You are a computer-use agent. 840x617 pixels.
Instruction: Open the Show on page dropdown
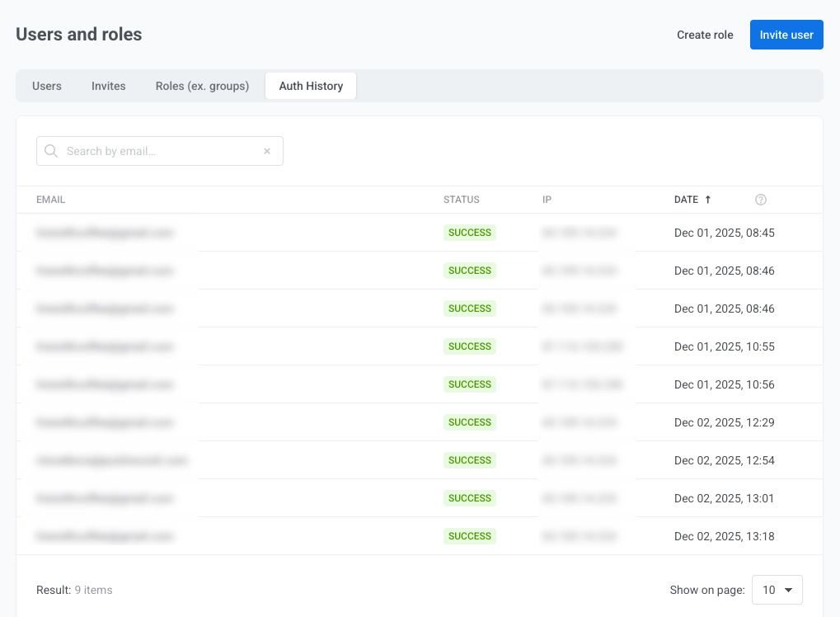777,590
